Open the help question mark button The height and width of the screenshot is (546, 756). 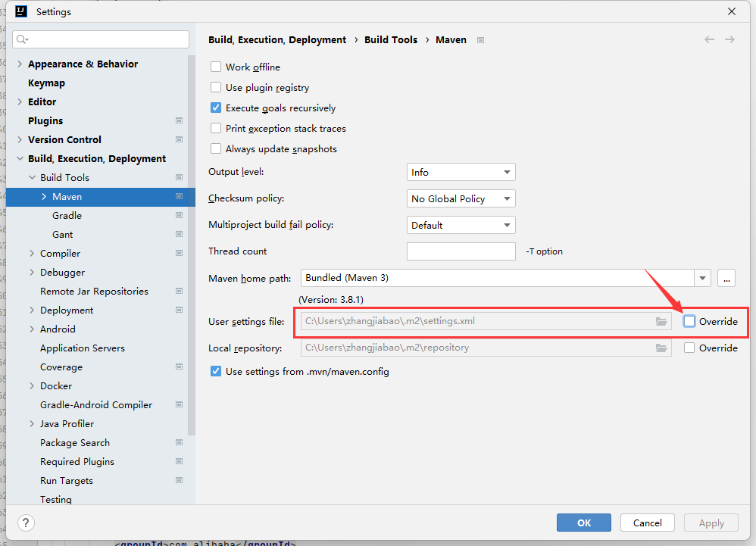tap(26, 523)
